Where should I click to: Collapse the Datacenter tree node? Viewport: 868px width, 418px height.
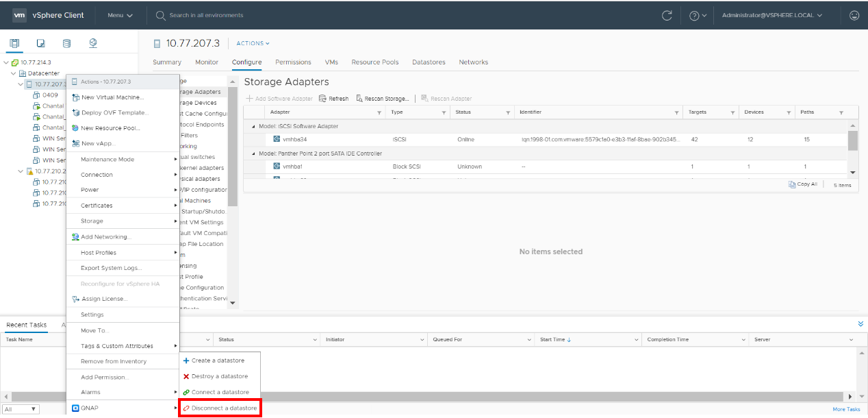(14, 73)
